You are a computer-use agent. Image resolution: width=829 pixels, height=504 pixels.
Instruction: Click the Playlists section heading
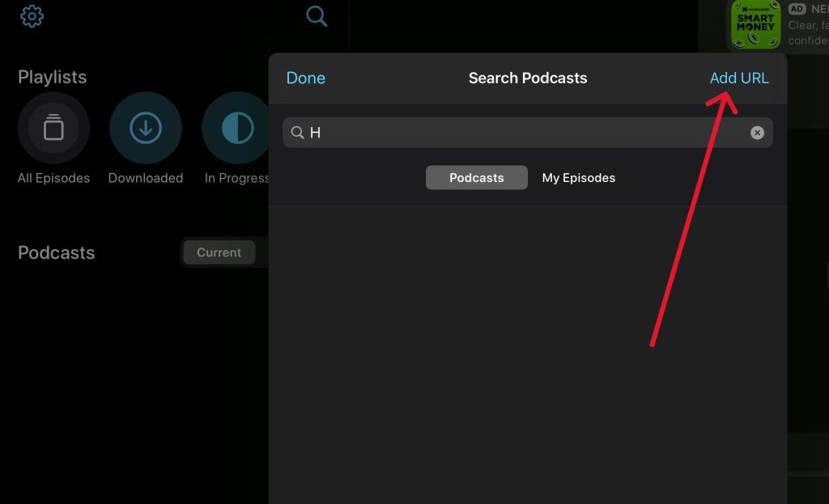click(52, 77)
